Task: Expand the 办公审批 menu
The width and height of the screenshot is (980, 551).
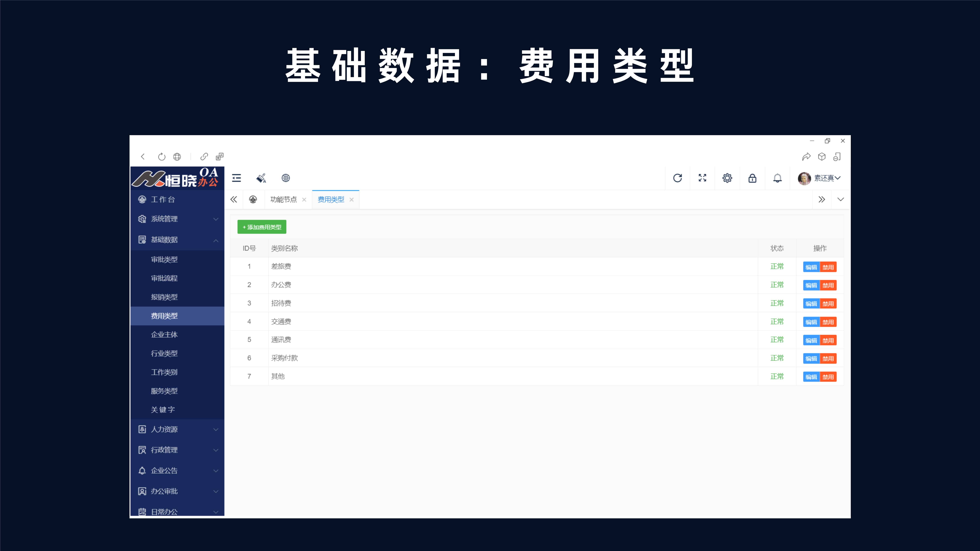Action: tap(177, 491)
